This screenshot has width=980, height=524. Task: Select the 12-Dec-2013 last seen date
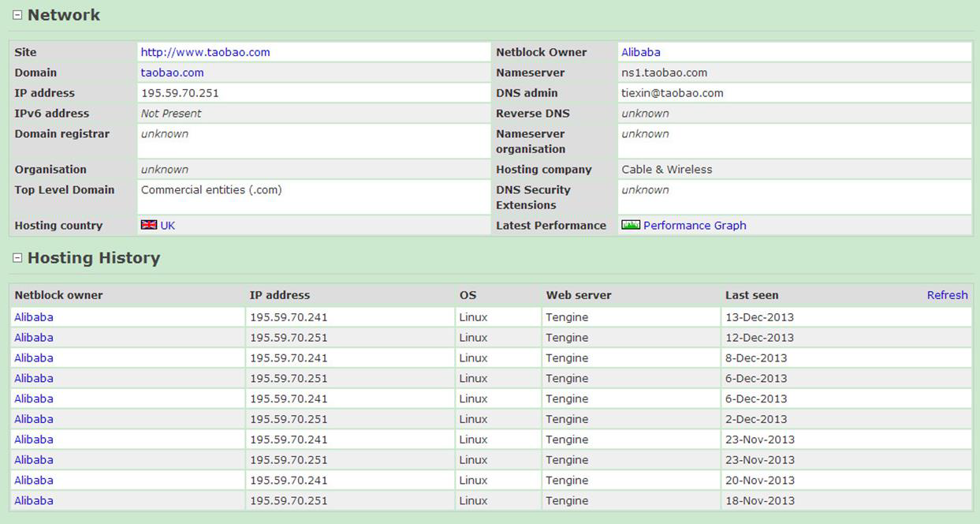pos(759,338)
